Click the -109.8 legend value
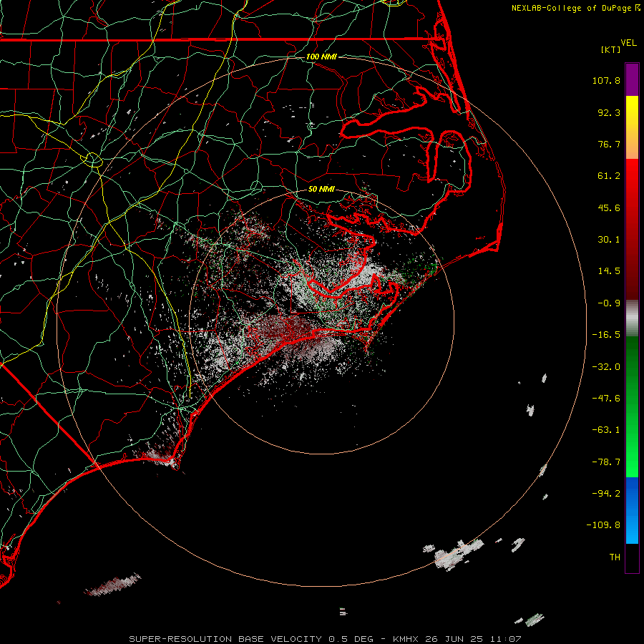 click(x=604, y=525)
